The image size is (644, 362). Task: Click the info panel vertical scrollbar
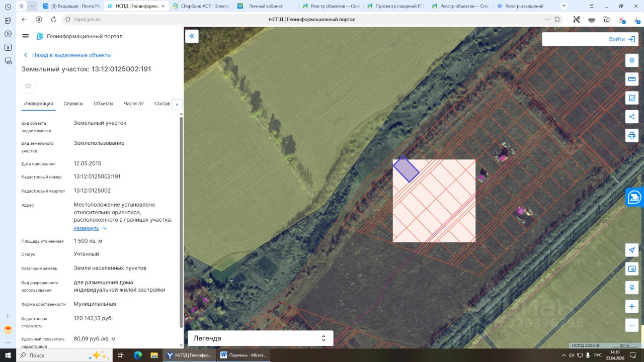[x=181, y=221]
